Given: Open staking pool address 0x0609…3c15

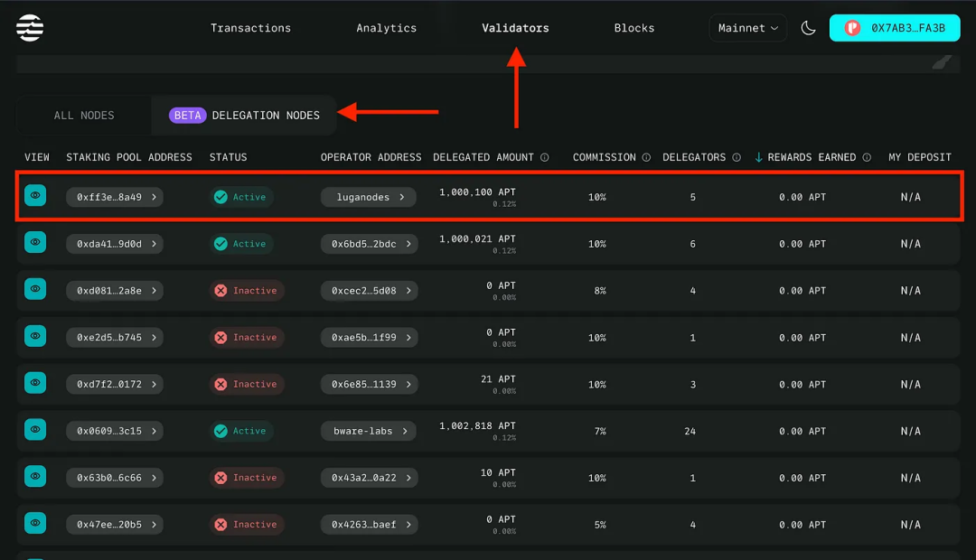Looking at the screenshot, I should point(115,431).
